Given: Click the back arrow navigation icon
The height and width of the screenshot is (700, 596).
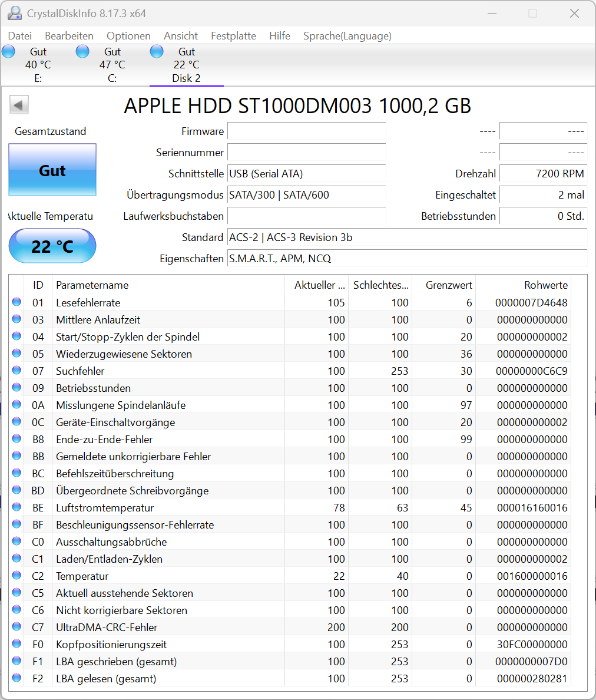Looking at the screenshot, I should (18, 104).
